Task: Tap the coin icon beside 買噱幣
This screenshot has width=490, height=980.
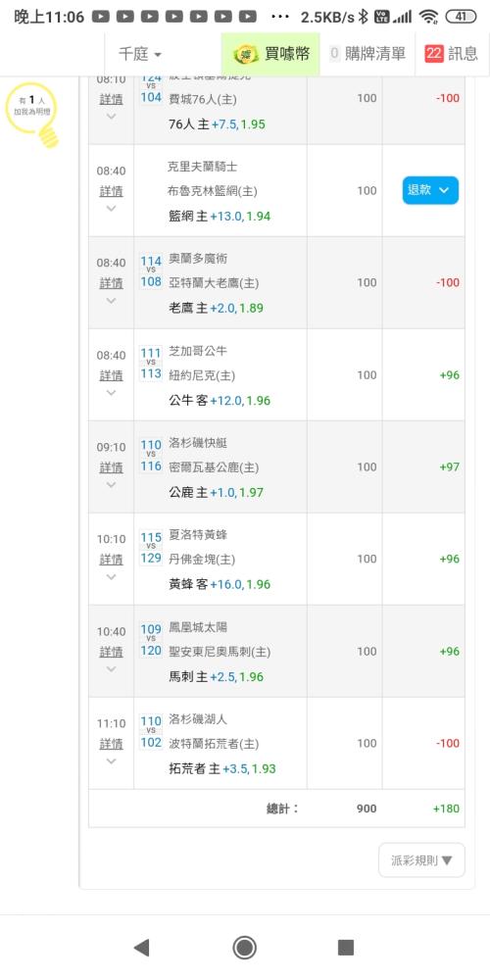Action: click(x=246, y=54)
